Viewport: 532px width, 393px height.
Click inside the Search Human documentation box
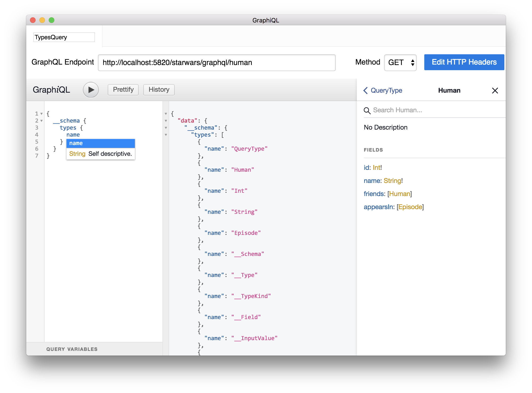[x=417, y=110]
